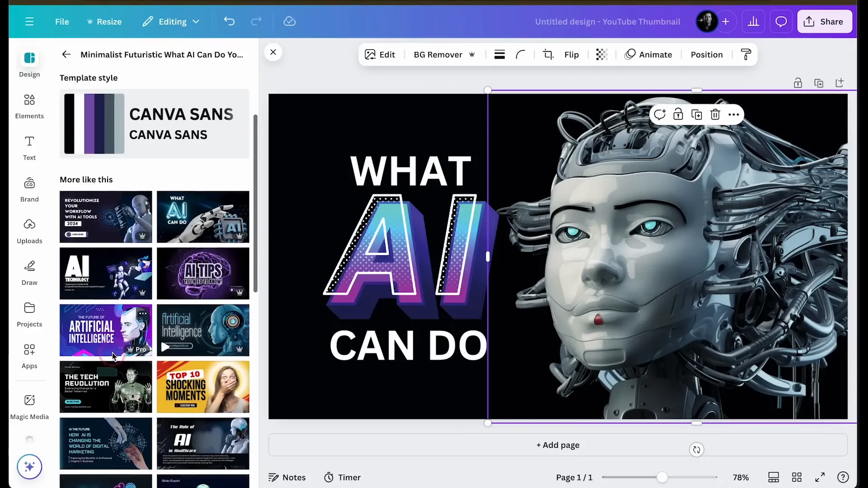The width and height of the screenshot is (868, 488).
Task: Go back from the template details
Action: click(x=66, y=54)
